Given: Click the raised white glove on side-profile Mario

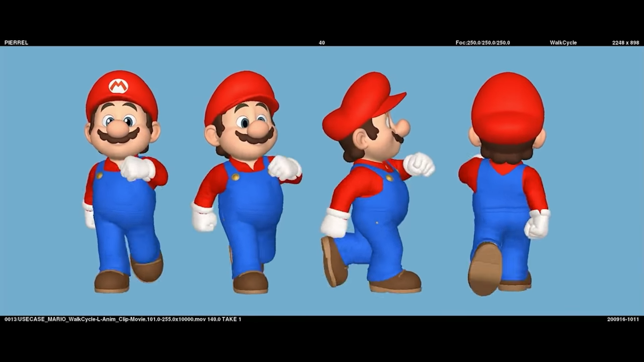Looking at the screenshot, I should 419,164.
